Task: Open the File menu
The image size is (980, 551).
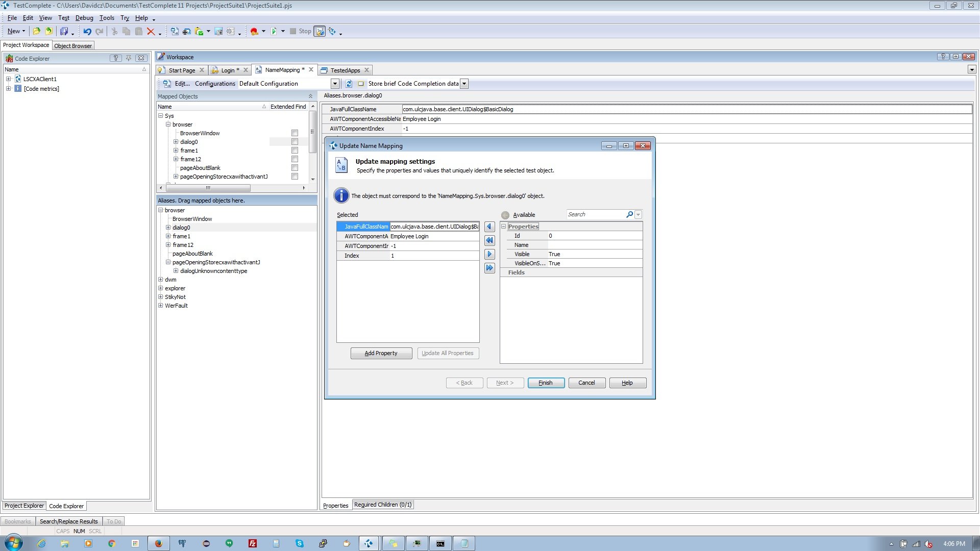Action: (x=12, y=18)
